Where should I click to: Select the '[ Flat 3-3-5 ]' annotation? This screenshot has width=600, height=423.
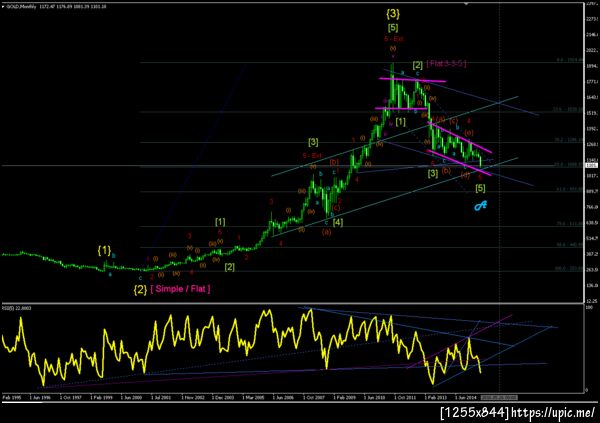click(446, 64)
